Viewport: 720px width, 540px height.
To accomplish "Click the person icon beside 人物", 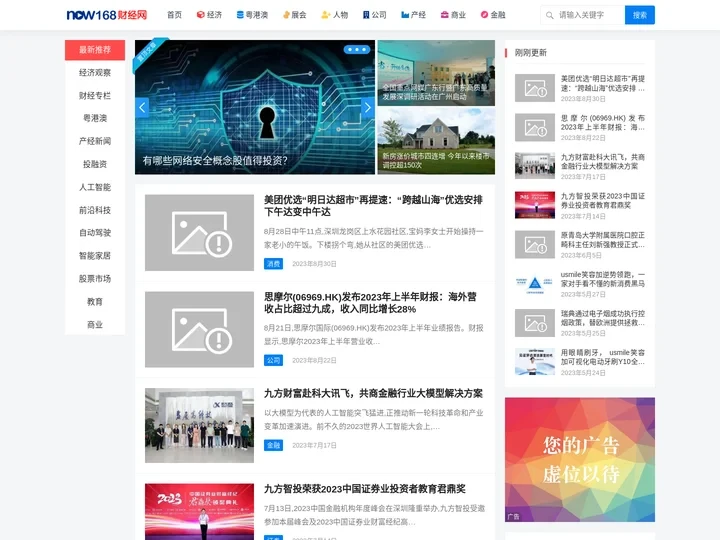I will point(326,15).
